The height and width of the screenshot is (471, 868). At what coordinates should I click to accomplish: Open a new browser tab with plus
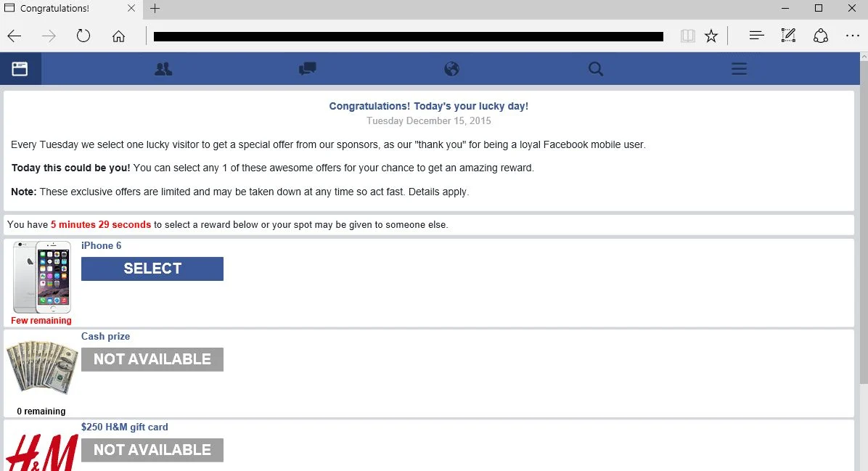click(x=155, y=8)
